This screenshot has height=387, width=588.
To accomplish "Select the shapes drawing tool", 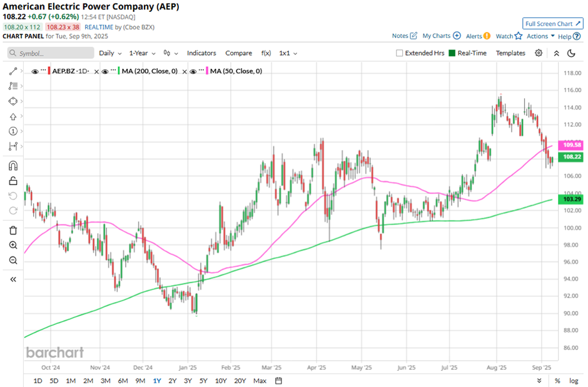I will pyautogui.click(x=13, y=101).
